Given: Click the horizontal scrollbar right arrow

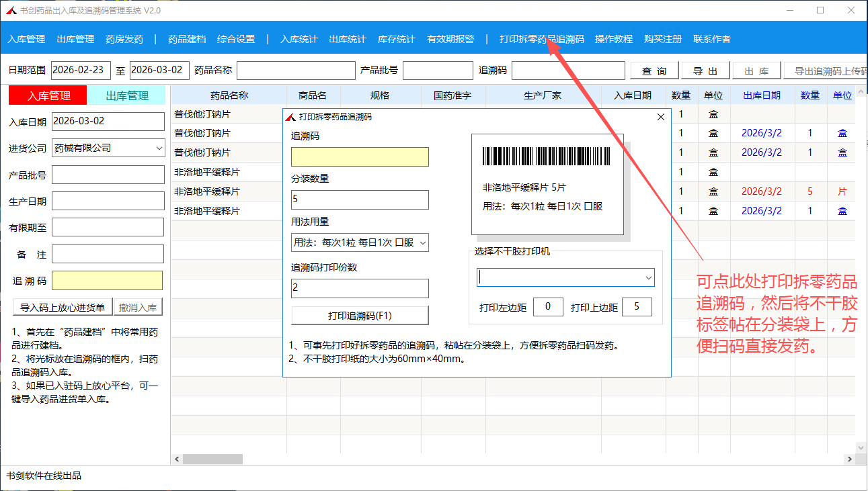Looking at the screenshot, I should coord(849,459).
